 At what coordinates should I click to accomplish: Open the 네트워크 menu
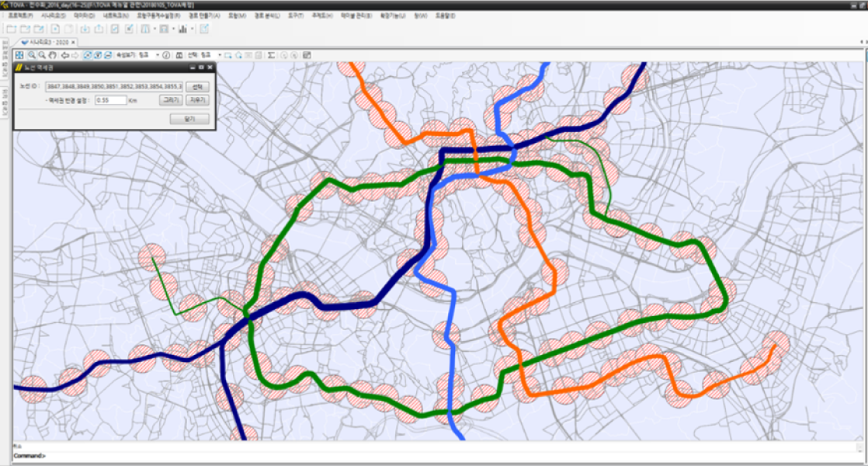click(113, 15)
